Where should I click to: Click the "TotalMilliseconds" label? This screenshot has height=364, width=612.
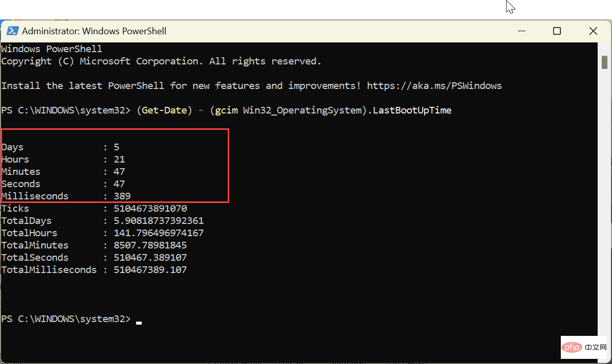[49, 270]
